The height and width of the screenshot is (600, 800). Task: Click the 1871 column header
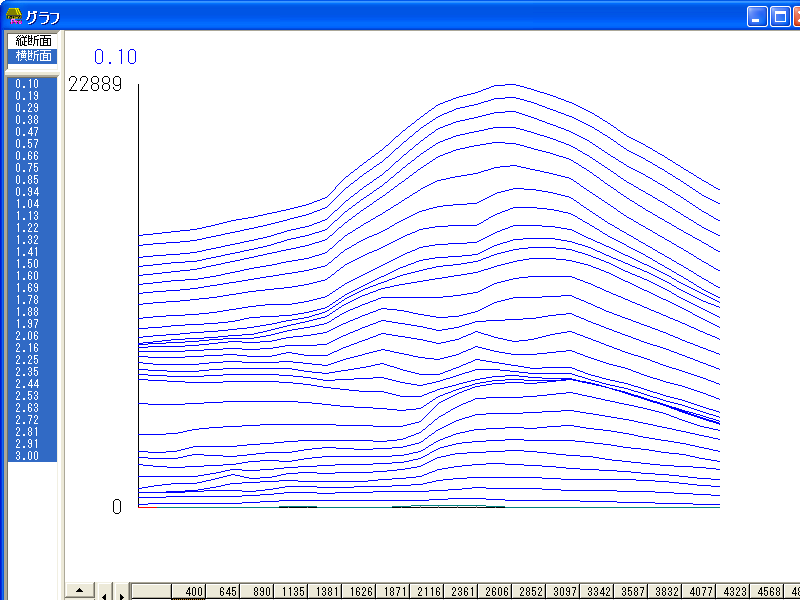393,592
